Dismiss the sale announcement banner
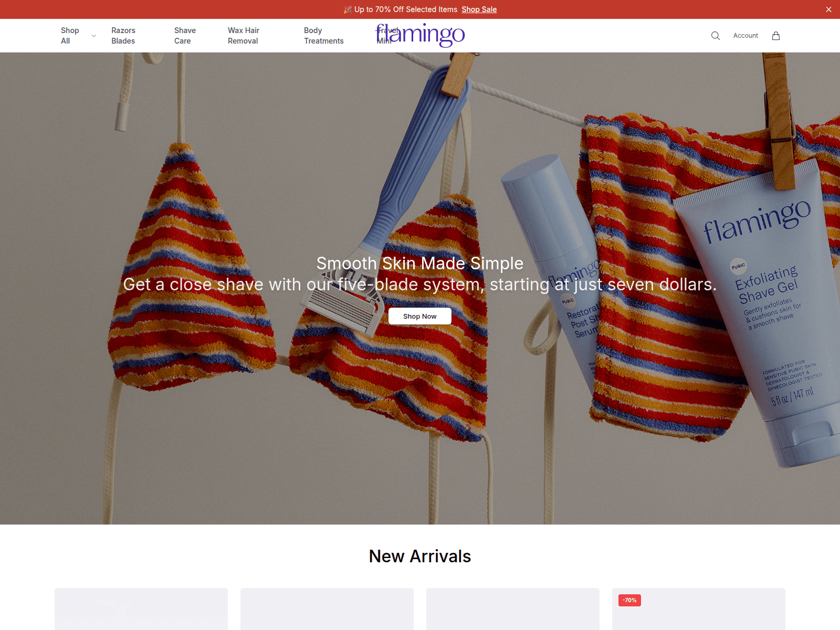This screenshot has height=630, width=840. coord(828,9)
